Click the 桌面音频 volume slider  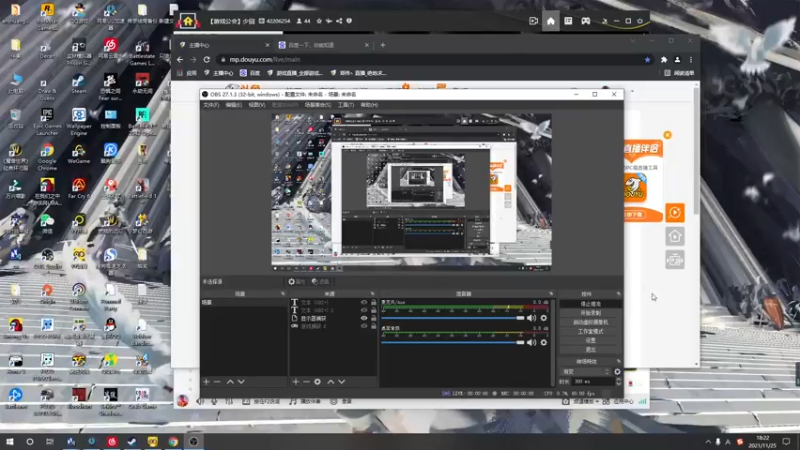pyautogui.click(x=453, y=342)
